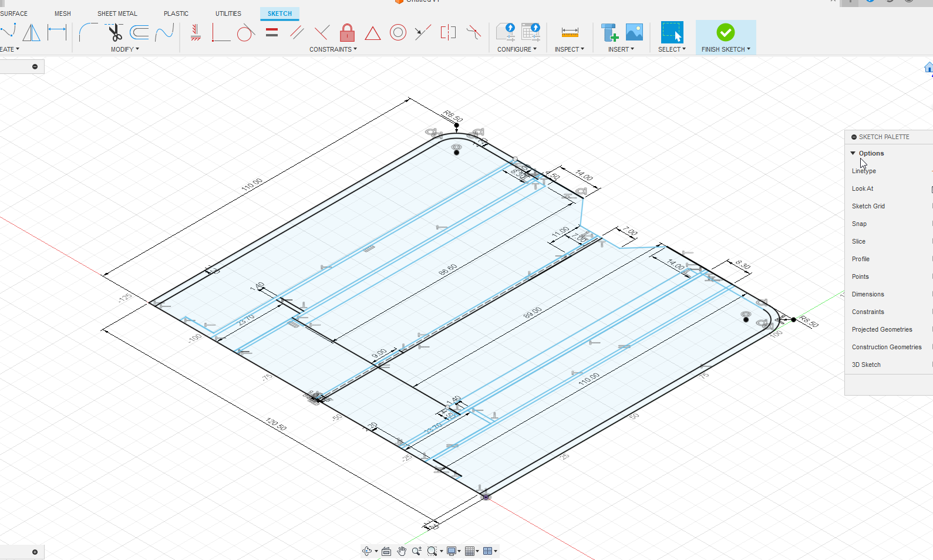Screen dimensions: 933x560
Task: Click the Insert fastener component icon
Action: click(609, 32)
